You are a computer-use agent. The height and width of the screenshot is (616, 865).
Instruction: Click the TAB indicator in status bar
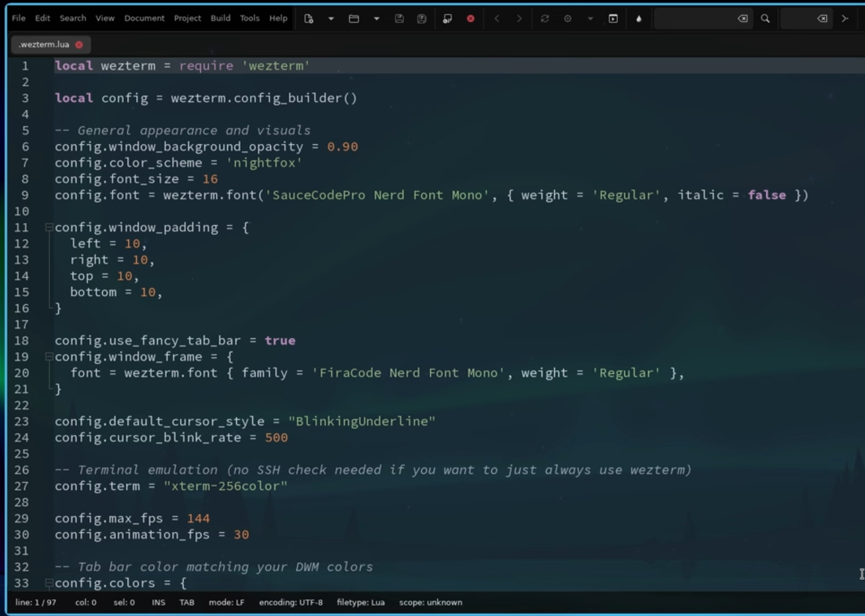click(187, 602)
